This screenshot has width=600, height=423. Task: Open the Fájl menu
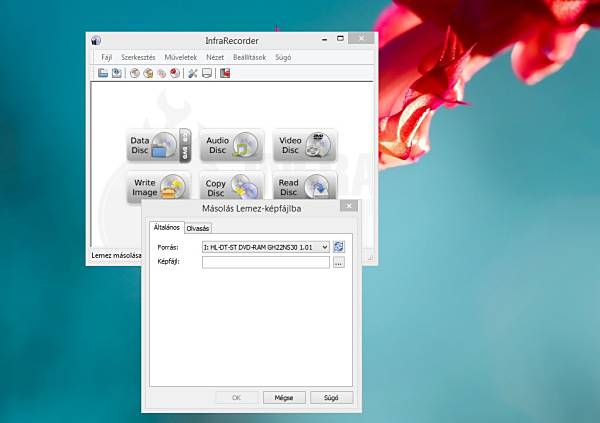(106, 57)
